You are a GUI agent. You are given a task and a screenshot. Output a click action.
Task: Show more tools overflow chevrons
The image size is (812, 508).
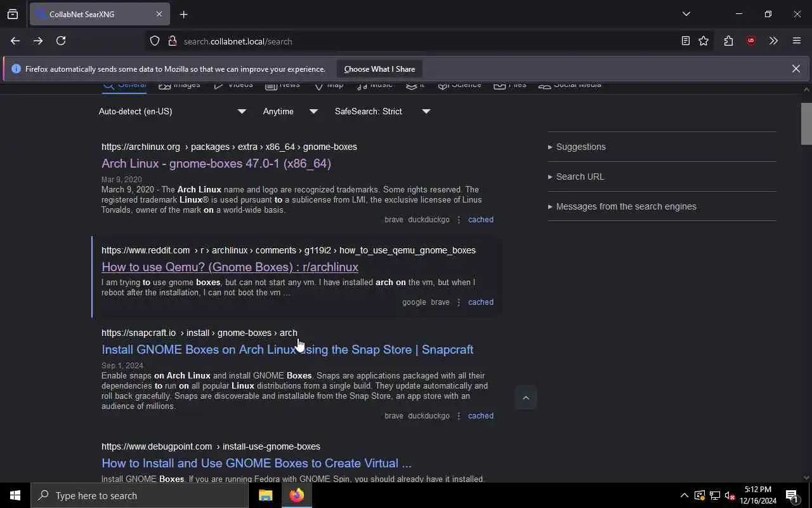click(x=773, y=41)
